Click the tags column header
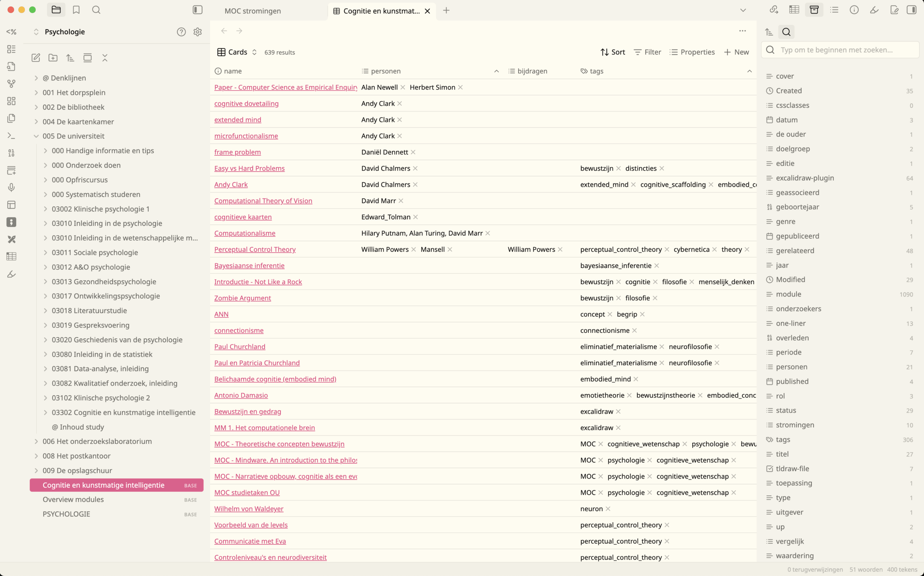The height and width of the screenshot is (576, 924). click(x=666, y=71)
